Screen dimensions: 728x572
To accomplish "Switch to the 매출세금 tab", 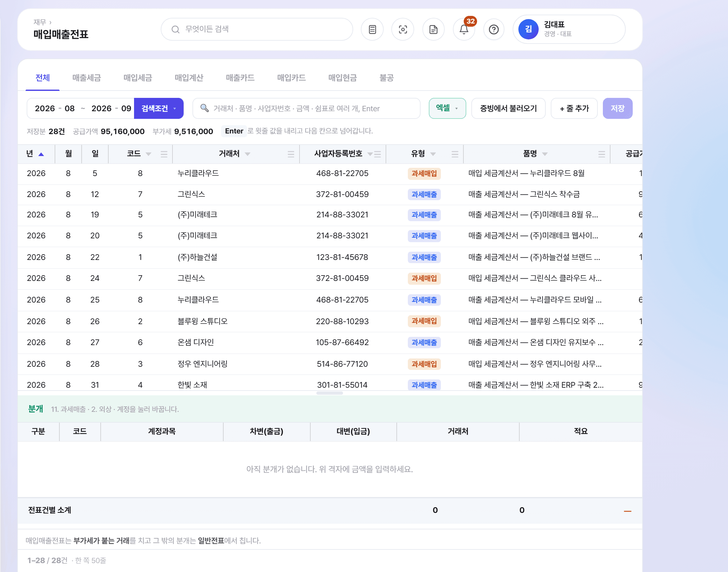I will tap(86, 78).
